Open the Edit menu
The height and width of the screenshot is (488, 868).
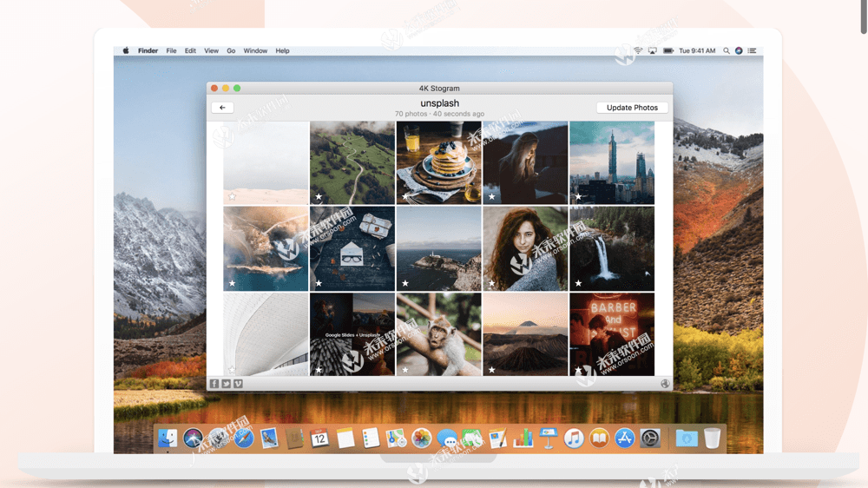(190, 50)
